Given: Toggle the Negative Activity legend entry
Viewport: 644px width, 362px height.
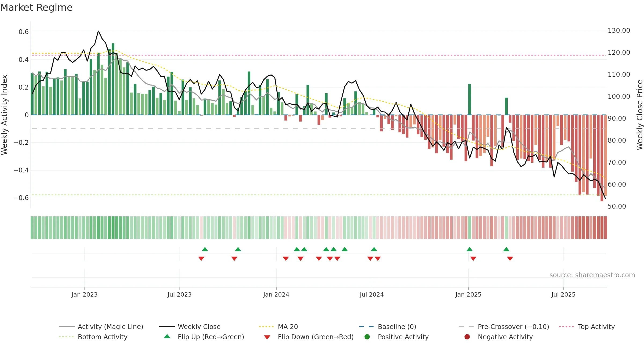Looking at the screenshot, I should 498,337.
